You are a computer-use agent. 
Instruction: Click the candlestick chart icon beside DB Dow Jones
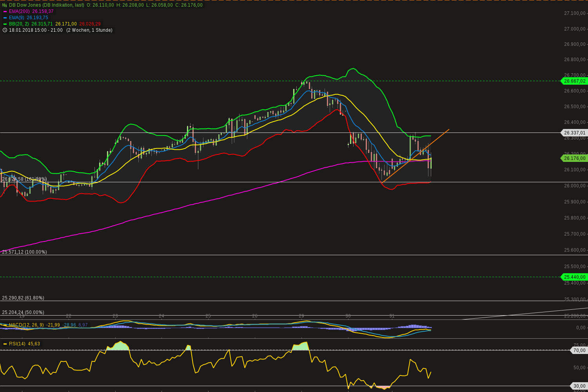[x=4, y=5]
